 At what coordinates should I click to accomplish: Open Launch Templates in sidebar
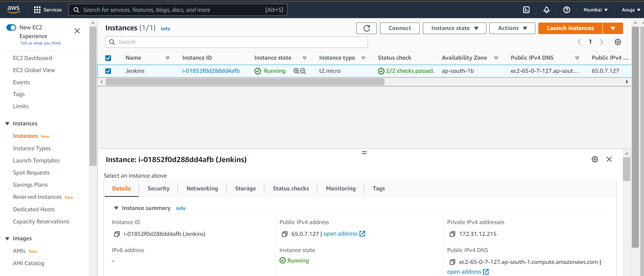[36, 160]
